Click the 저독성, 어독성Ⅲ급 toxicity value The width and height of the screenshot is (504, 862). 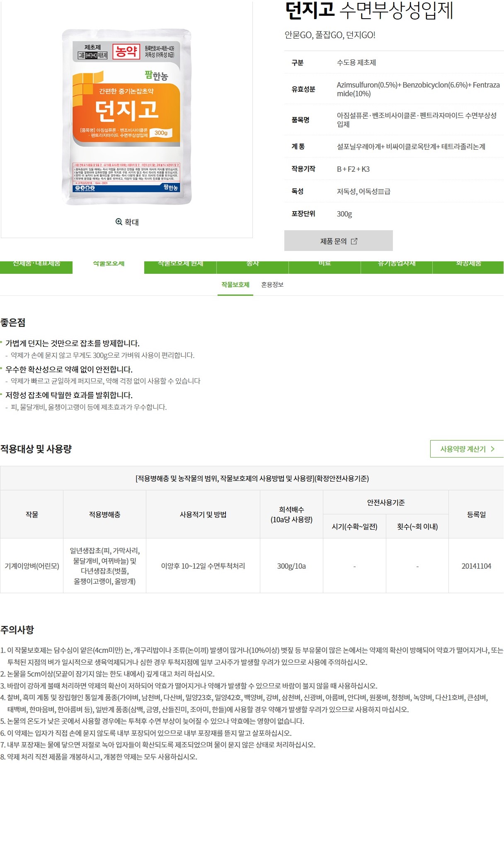point(363,191)
